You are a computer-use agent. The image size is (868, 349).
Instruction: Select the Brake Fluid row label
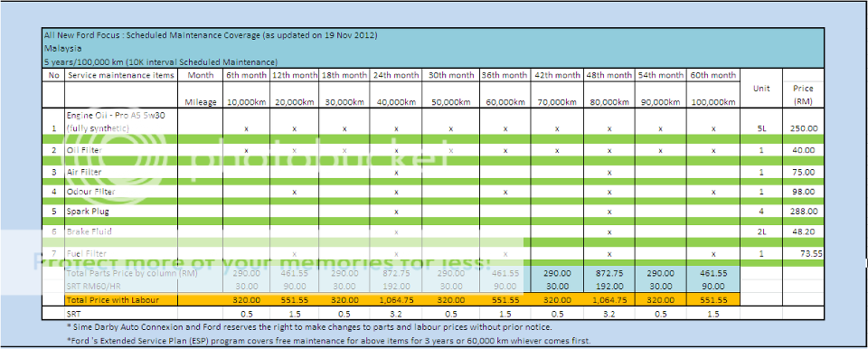[x=121, y=231]
